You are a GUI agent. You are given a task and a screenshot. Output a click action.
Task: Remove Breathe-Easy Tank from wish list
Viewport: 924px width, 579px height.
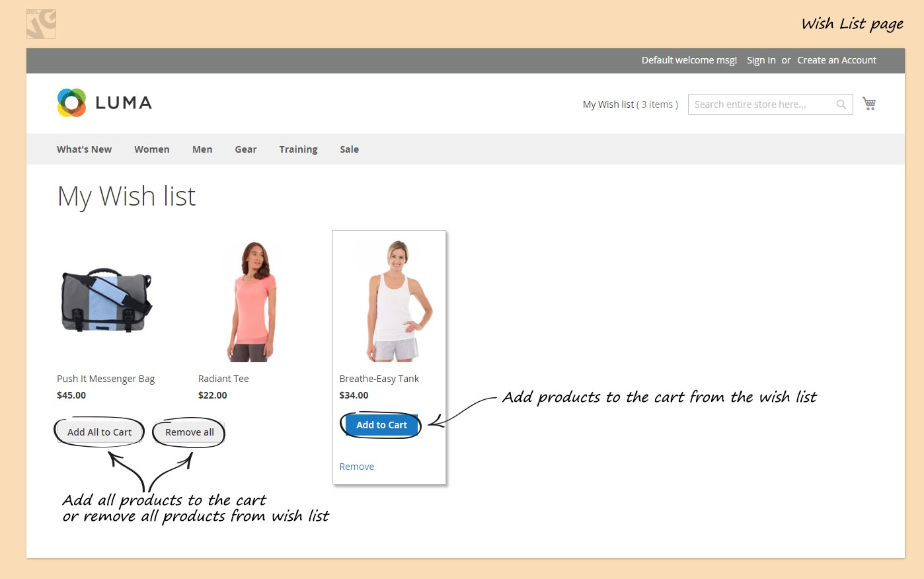pyautogui.click(x=356, y=467)
